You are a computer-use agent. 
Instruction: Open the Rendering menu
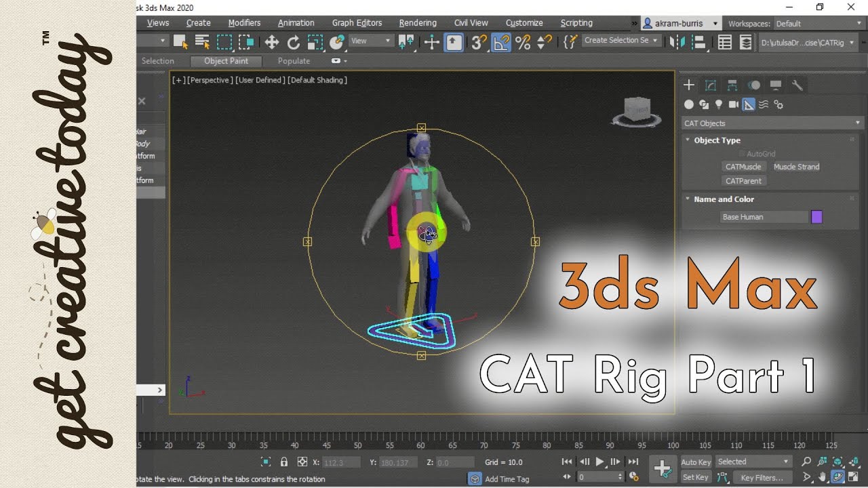(x=418, y=23)
